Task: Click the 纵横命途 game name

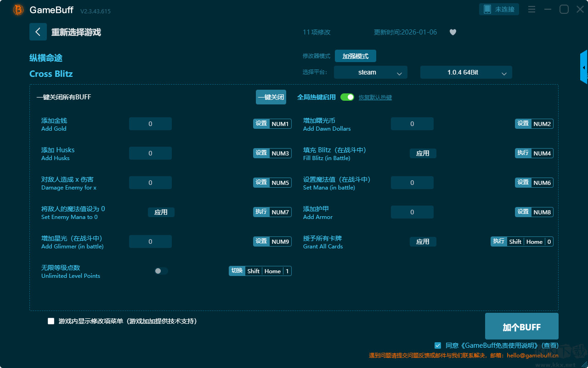Action: (x=46, y=58)
